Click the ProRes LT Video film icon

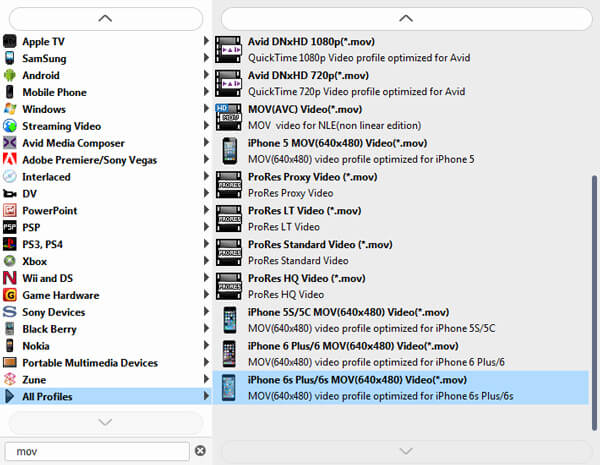tap(228, 219)
